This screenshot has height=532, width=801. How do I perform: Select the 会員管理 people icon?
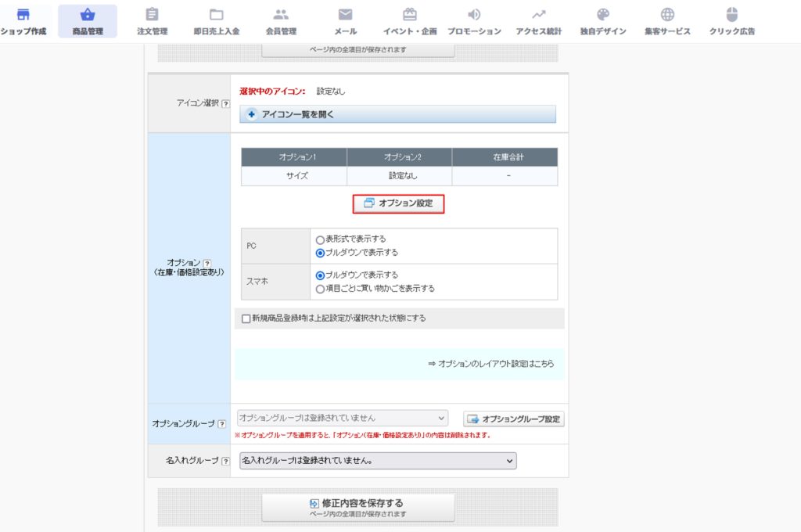pyautogui.click(x=281, y=15)
